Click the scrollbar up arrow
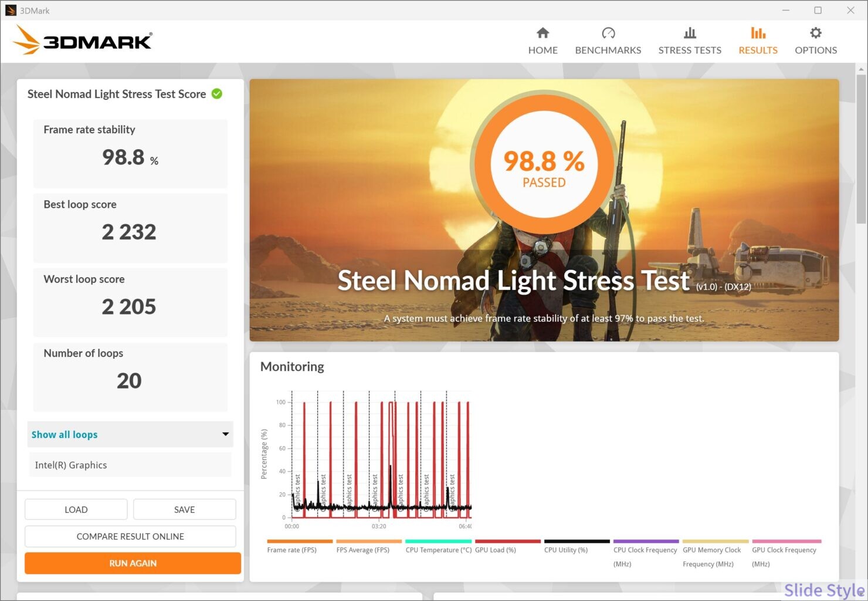868x601 pixels. 861,69
